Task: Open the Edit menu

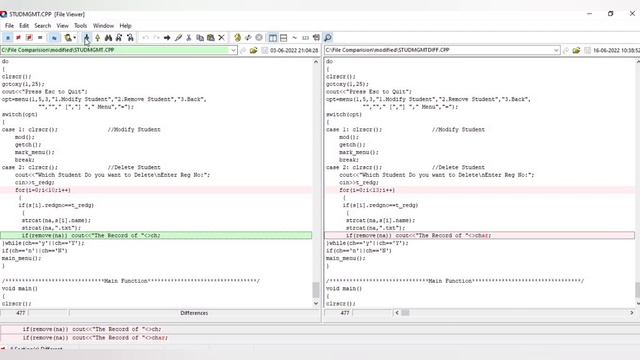Action: click(24, 26)
